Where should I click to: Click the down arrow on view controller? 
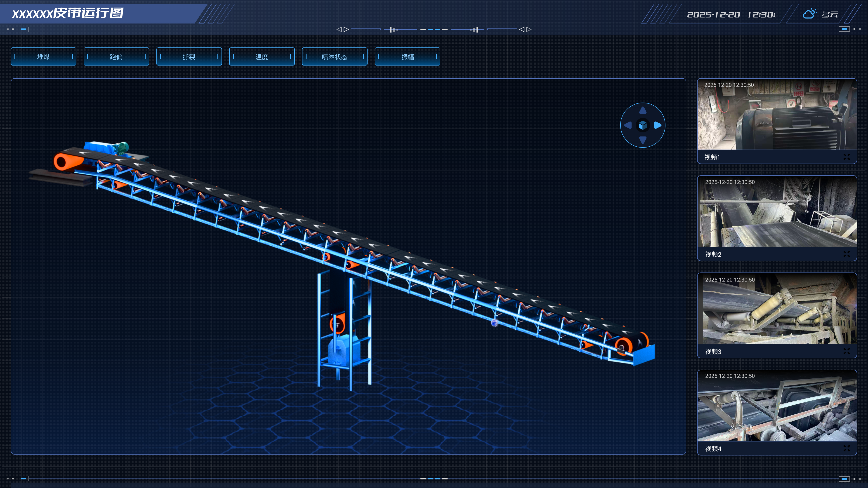pyautogui.click(x=643, y=140)
